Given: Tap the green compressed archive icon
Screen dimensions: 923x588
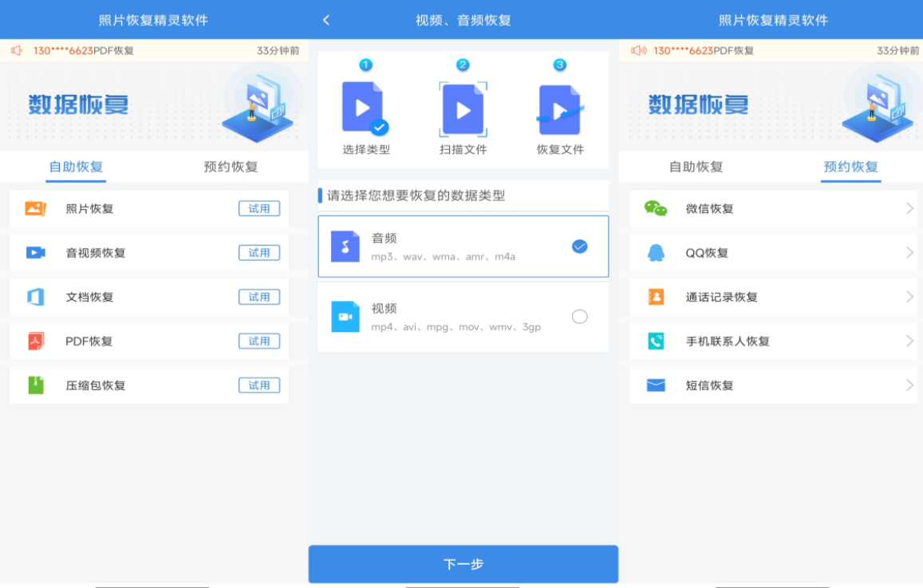Looking at the screenshot, I should pos(35,385).
